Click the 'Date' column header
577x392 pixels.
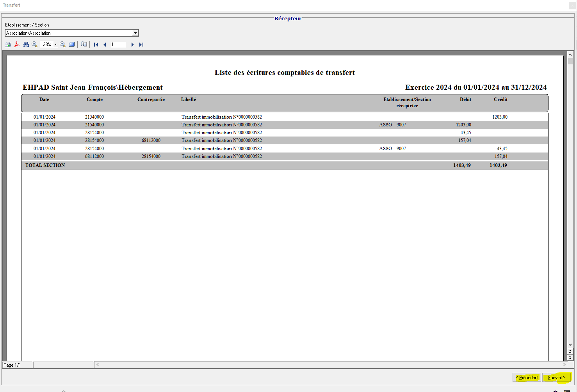click(44, 99)
